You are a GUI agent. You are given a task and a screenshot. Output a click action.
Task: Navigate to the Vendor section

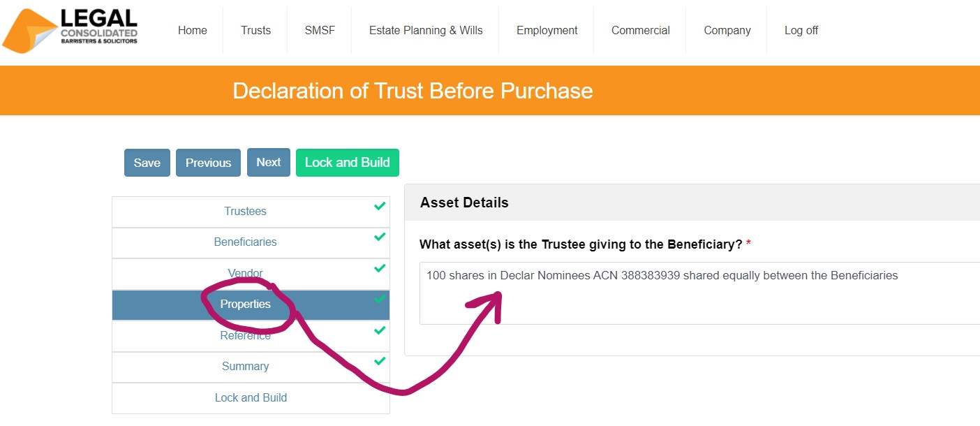pyautogui.click(x=245, y=273)
